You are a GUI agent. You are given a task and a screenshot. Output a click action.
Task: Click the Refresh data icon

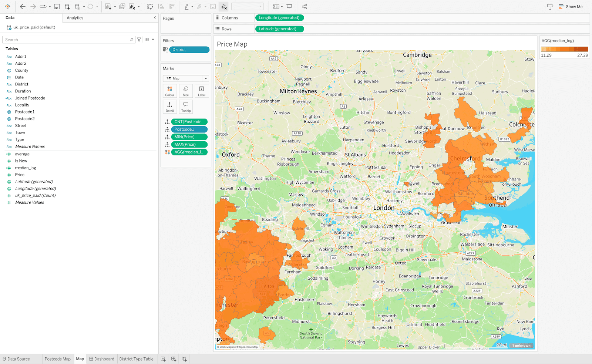tap(90, 7)
